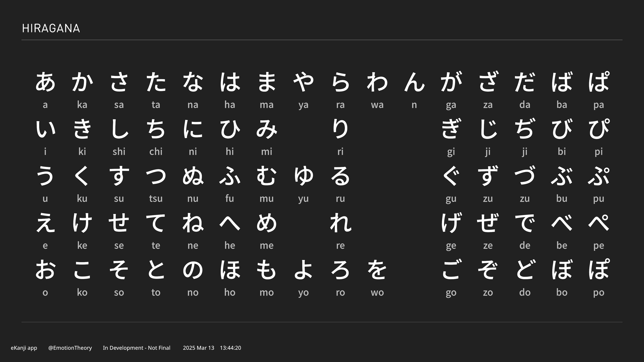
Task: Click the HIRAGANA heading title
Action: click(x=51, y=28)
